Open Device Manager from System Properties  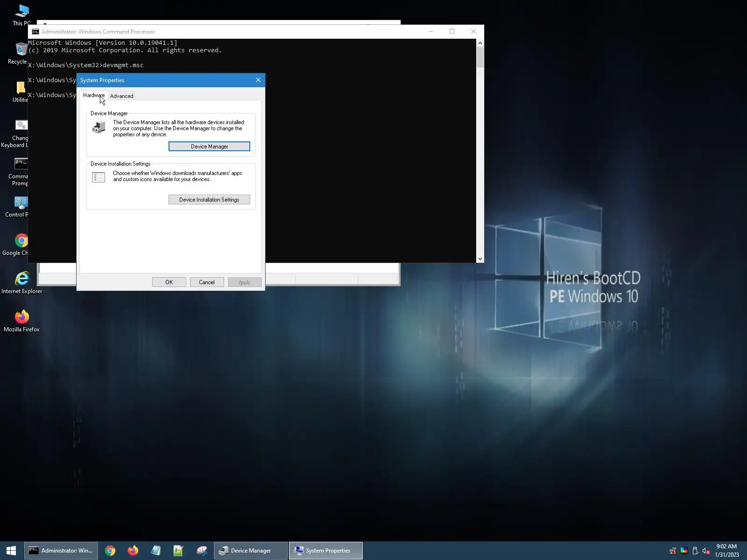[x=209, y=147]
